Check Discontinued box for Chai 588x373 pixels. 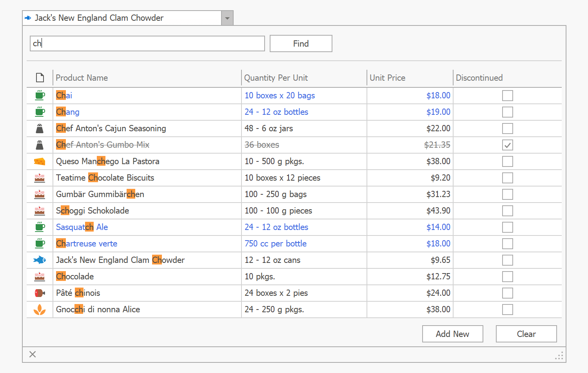[507, 96]
